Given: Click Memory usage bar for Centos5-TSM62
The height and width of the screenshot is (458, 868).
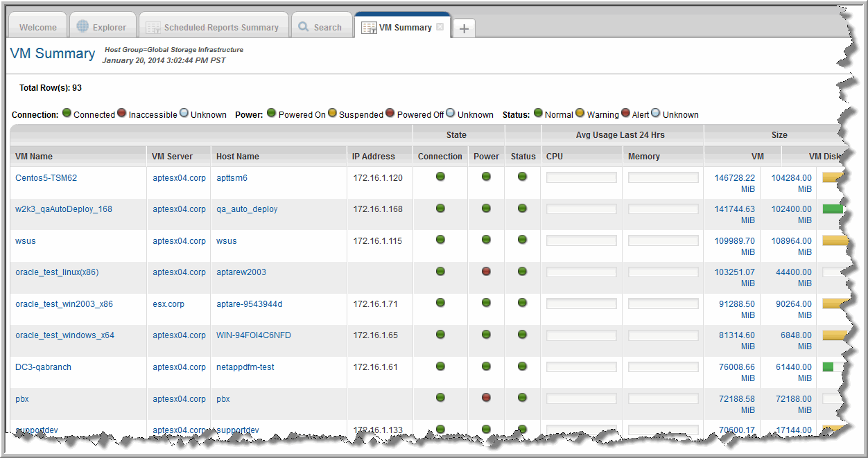Looking at the screenshot, I should [663, 178].
